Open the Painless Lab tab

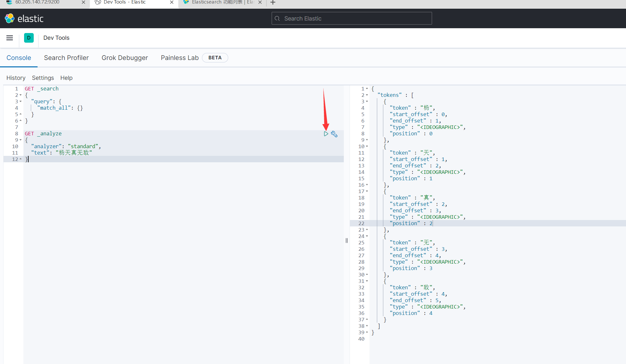point(180,58)
